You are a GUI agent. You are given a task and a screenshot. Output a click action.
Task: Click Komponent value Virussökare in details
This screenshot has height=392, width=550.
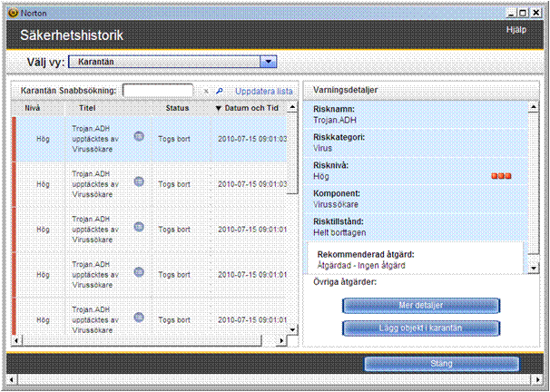(x=336, y=204)
